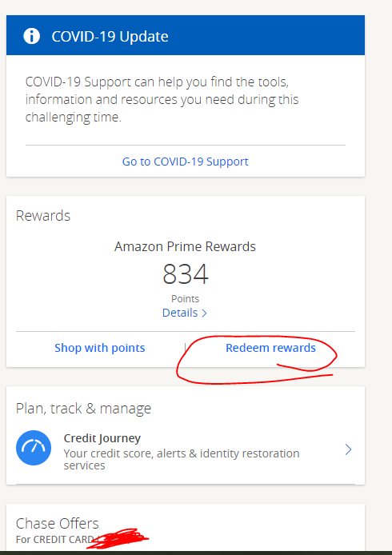
Task: Click the 834 points balance number
Action: pyautogui.click(x=185, y=274)
